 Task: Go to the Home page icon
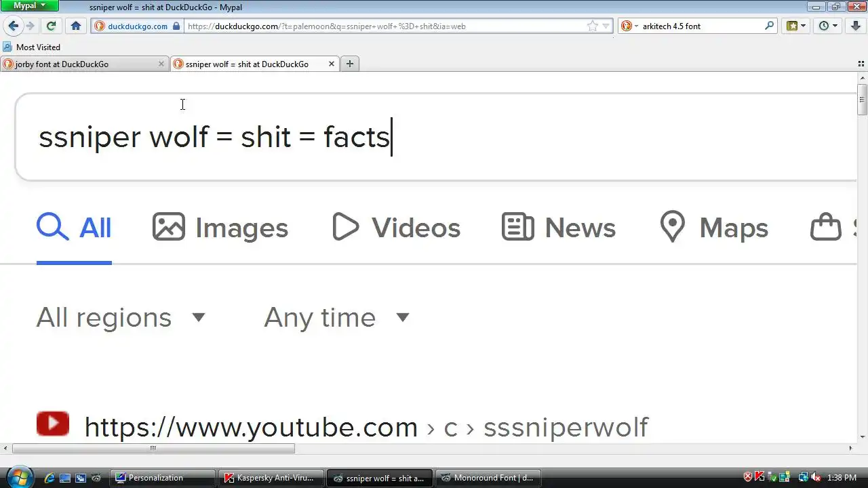tap(76, 26)
